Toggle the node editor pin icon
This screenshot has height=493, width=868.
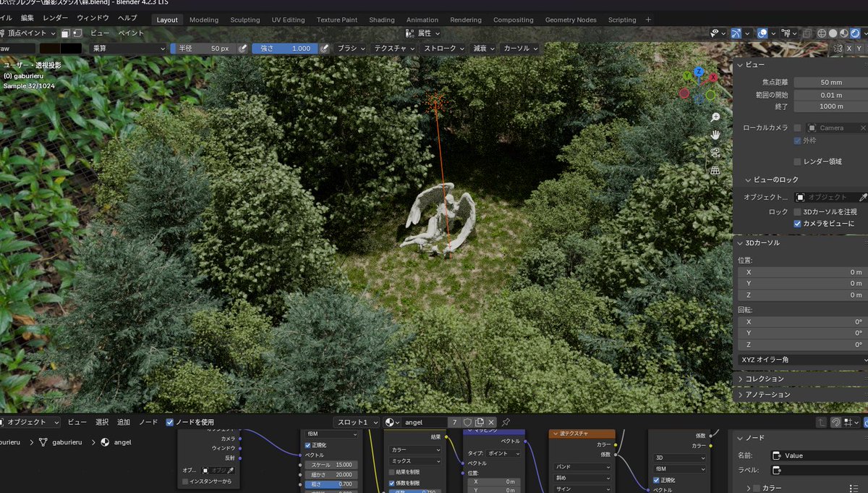tap(506, 422)
